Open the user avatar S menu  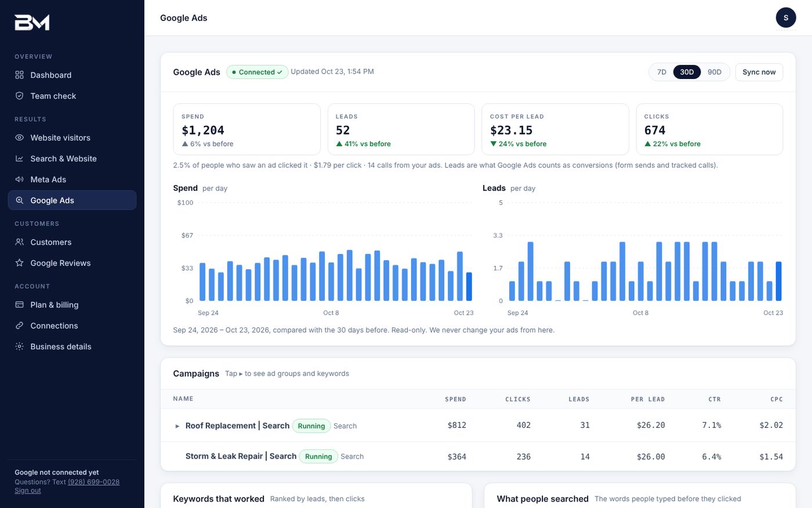786,18
